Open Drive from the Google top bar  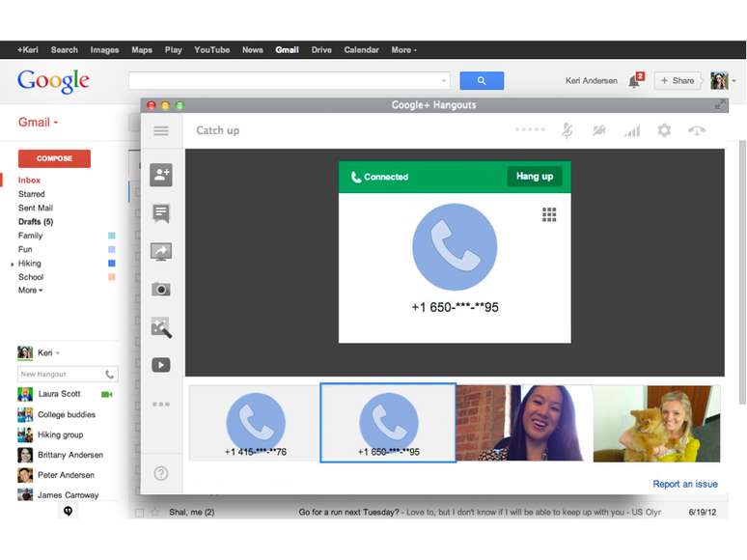tap(321, 50)
